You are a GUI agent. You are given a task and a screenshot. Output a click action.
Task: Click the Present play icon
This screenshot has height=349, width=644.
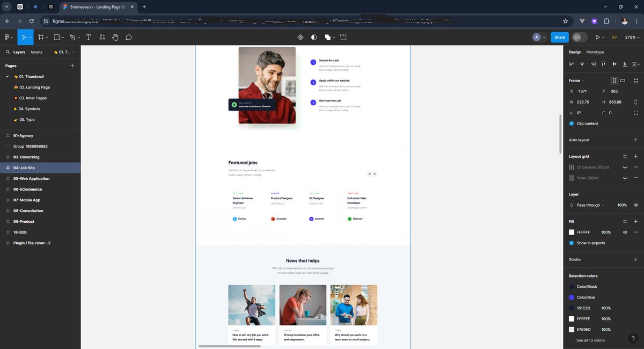point(597,37)
